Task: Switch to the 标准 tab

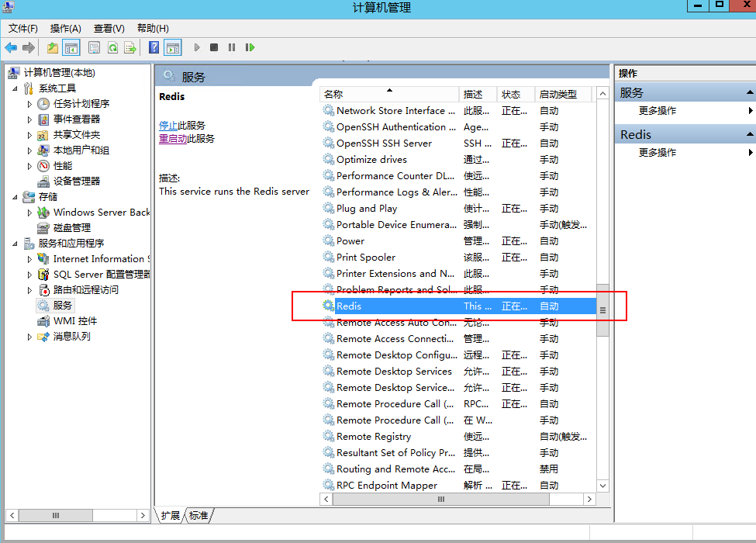Action: [x=197, y=514]
